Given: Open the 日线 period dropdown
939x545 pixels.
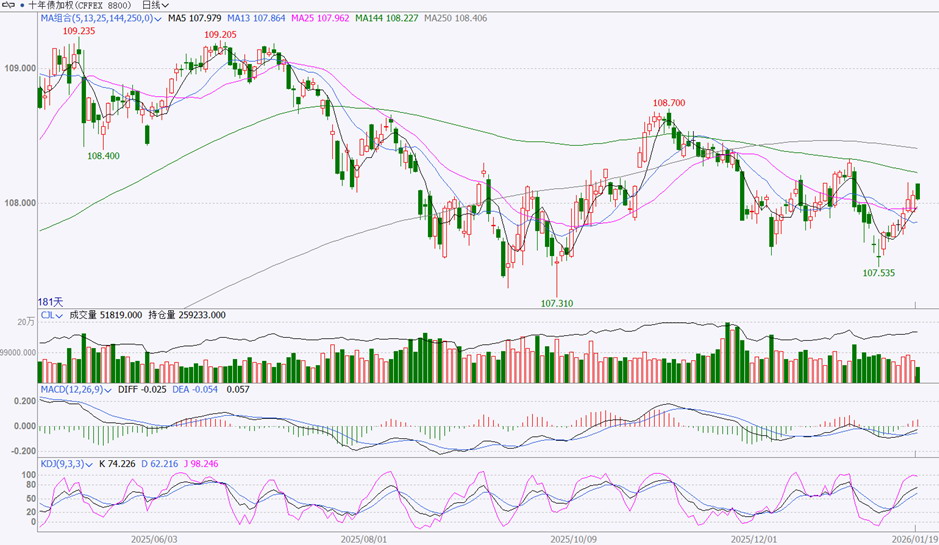Looking at the screenshot, I should (x=155, y=5).
